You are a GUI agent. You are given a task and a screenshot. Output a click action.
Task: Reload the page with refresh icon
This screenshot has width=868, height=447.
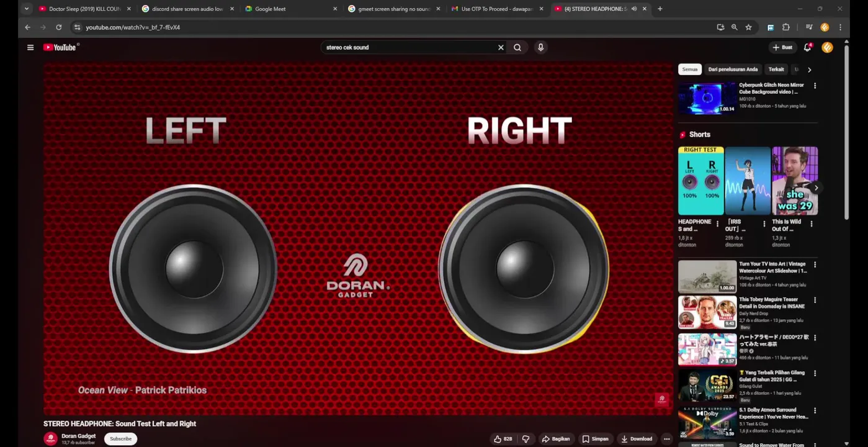[x=59, y=27]
